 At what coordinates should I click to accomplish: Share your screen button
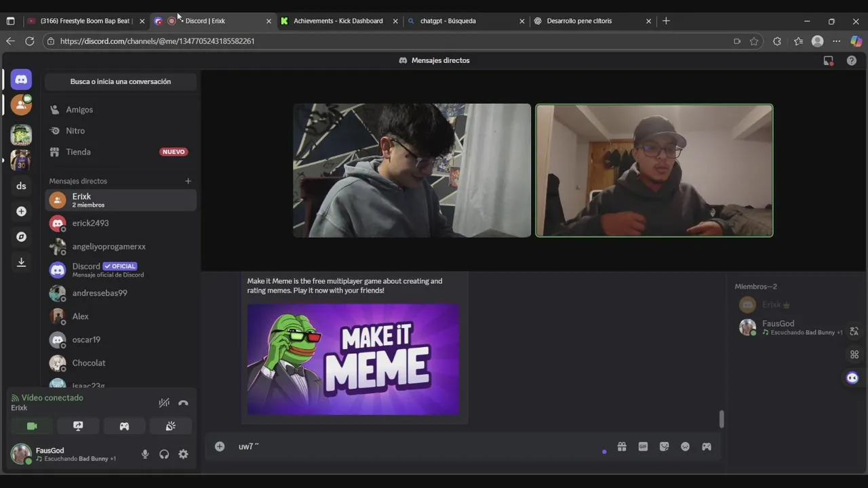pyautogui.click(x=78, y=426)
